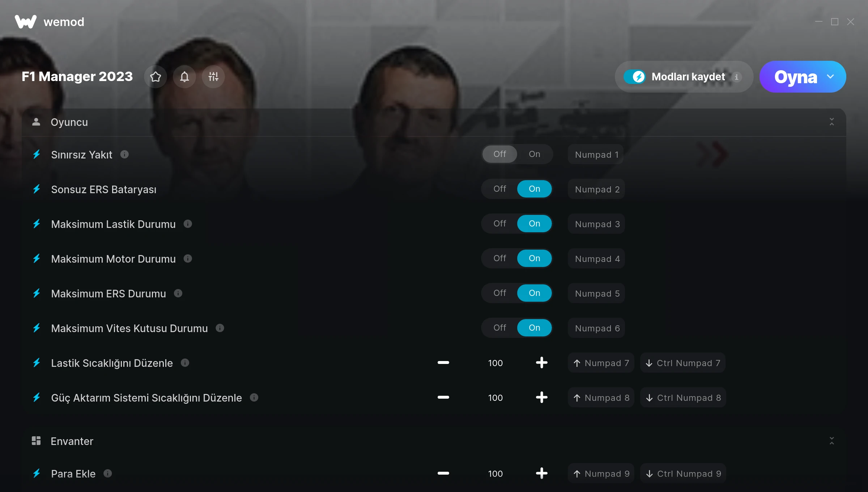The width and height of the screenshot is (868, 492).
Task: Open the dropdown arrow on Oyna button
Action: pos(830,77)
